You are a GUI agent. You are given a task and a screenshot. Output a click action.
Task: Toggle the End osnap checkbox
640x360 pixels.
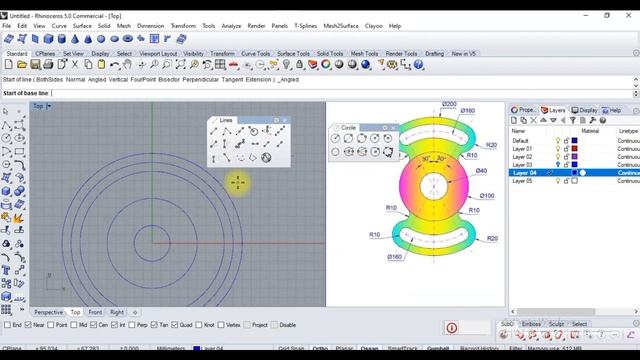pyautogui.click(x=7, y=325)
